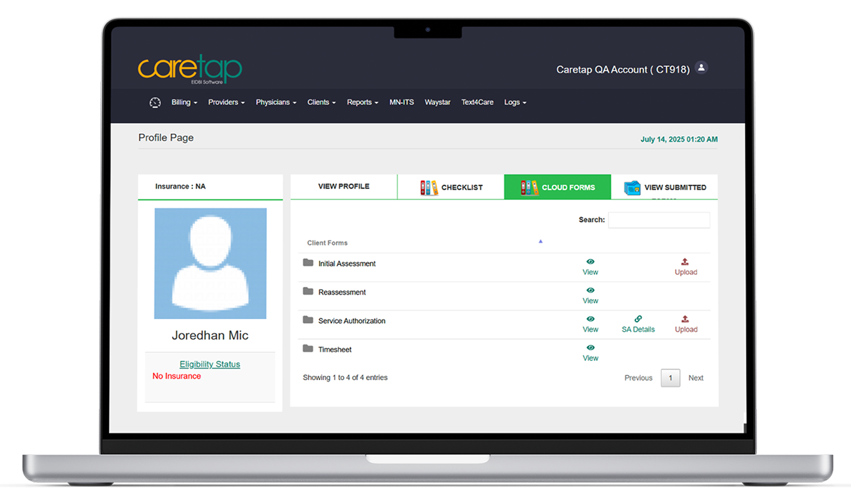Open SA Details via the link icon
The image size is (851, 504).
[637, 320]
